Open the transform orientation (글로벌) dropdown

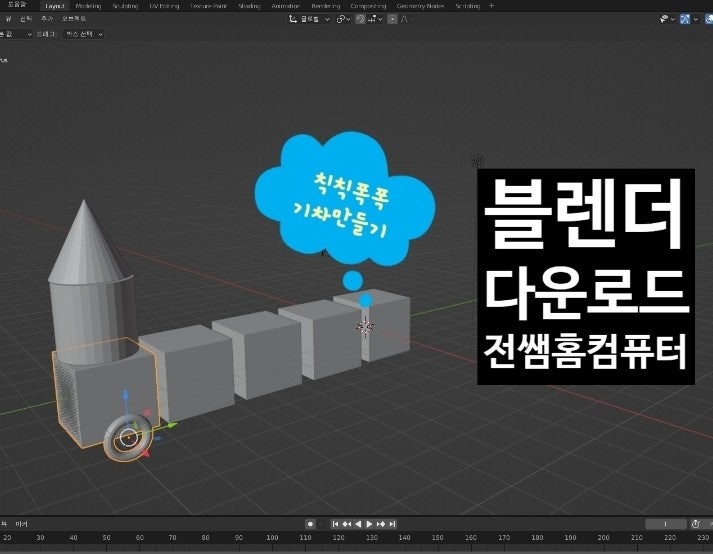[x=309, y=19]
